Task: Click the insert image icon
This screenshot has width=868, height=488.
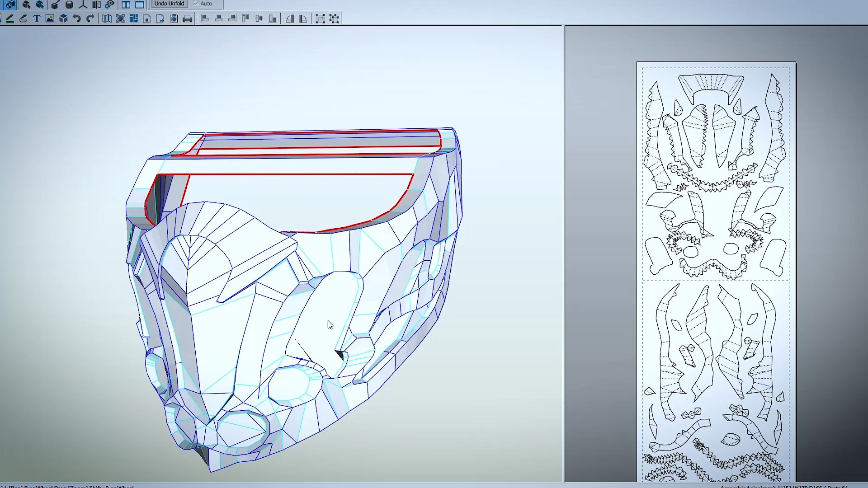Action: [50, 19]
